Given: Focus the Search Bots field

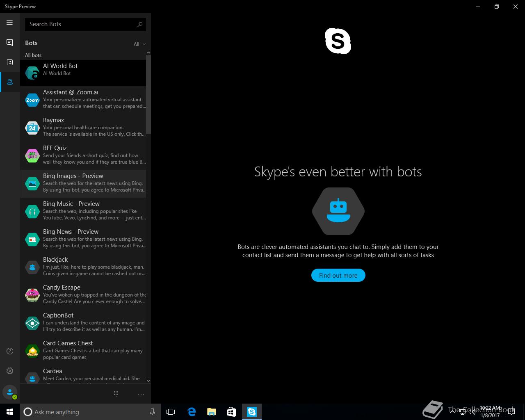Looking at the screenshot, I should click(85, 24).
